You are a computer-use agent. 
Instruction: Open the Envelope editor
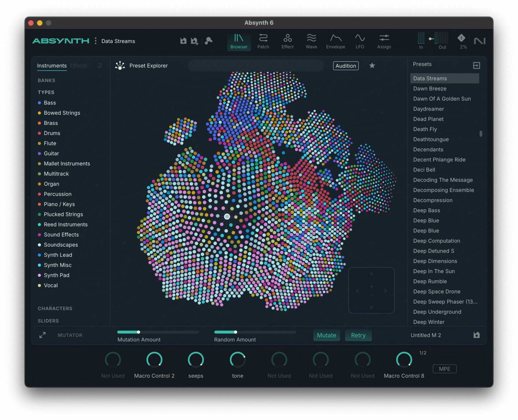pos(335,41)
